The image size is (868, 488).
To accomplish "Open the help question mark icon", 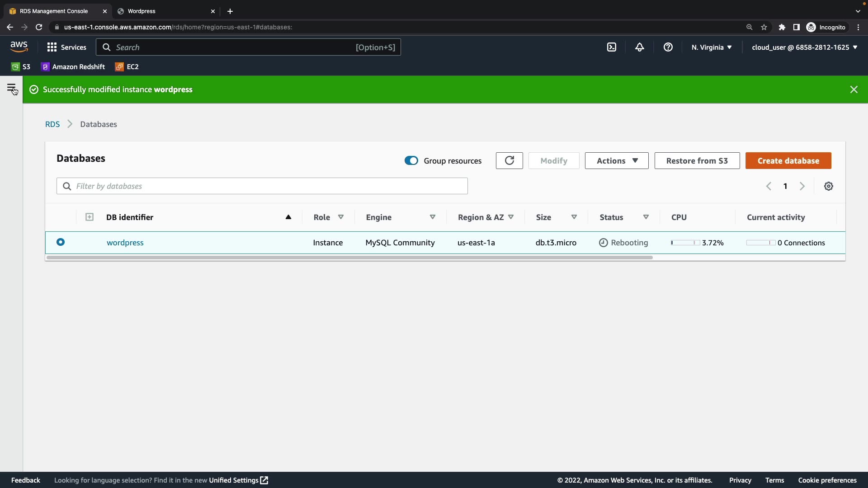I will (668, 47).
